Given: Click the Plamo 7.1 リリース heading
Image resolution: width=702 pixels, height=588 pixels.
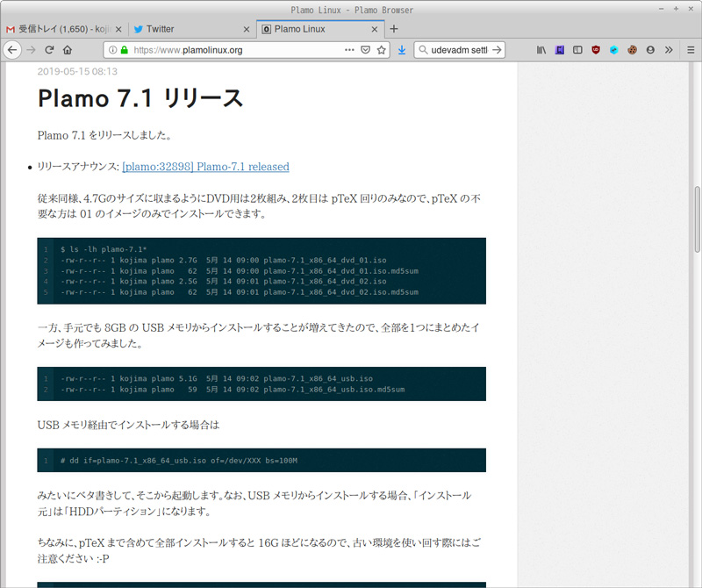Looking at the screenshot, I should [140, 98].
